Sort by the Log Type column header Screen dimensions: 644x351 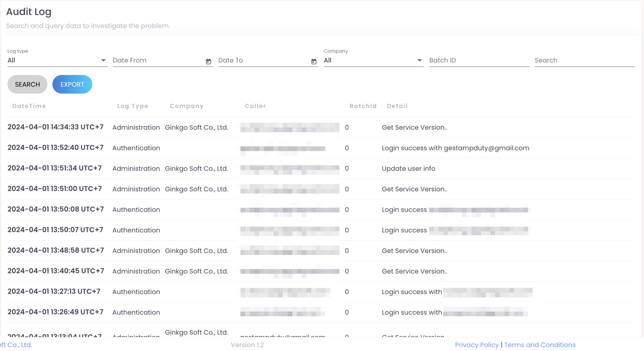(132, 106)
